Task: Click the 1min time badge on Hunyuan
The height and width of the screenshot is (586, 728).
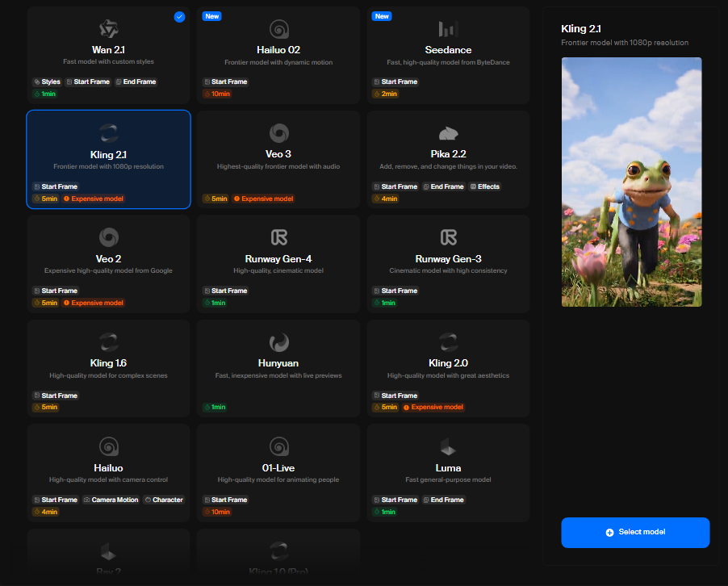Action: (x=215, y=408)
